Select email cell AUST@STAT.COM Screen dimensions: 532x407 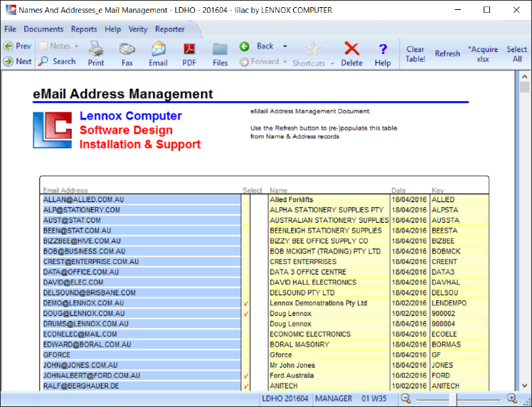click(140, 221)
